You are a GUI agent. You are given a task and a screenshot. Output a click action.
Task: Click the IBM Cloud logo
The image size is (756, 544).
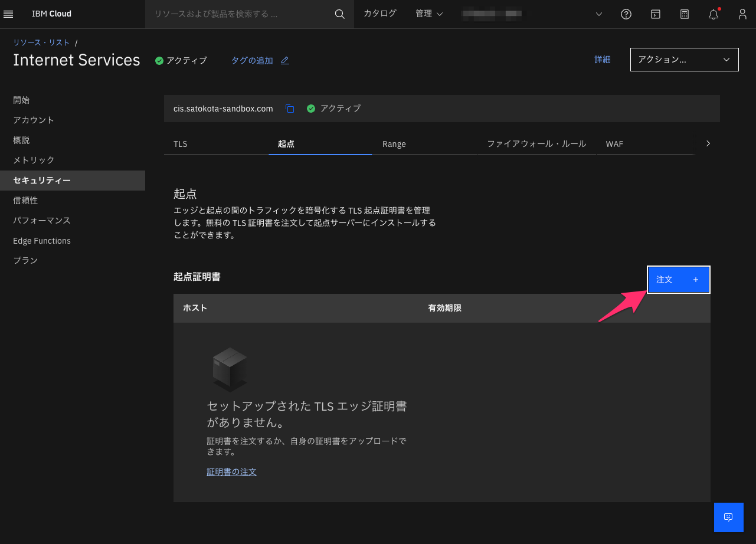point(51,14)
